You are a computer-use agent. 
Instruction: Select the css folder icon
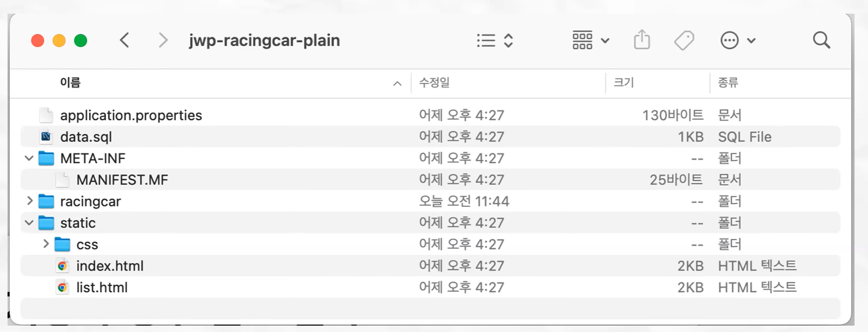[x=62, y=244]
